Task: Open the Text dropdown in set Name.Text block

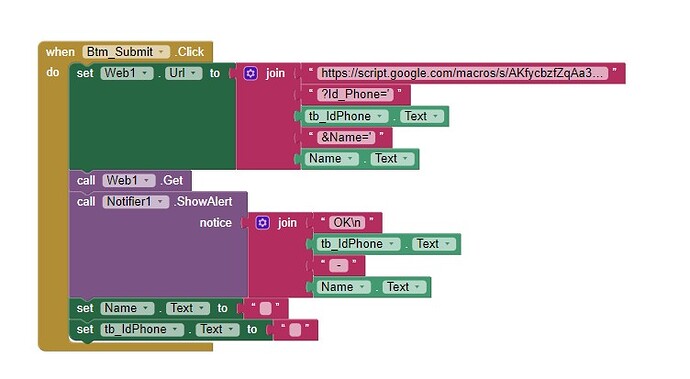Action: (188, 308)
